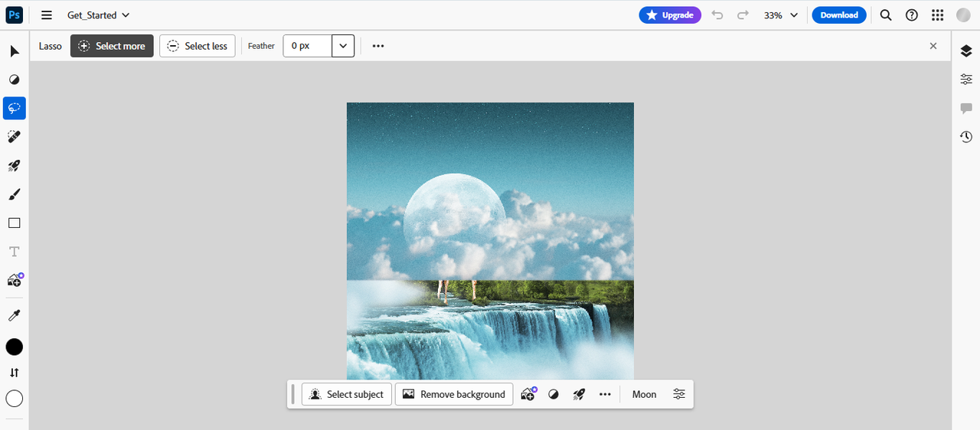Redo the last action
Viewport: 980px width, 430px height.
click(x=743, y=15)
